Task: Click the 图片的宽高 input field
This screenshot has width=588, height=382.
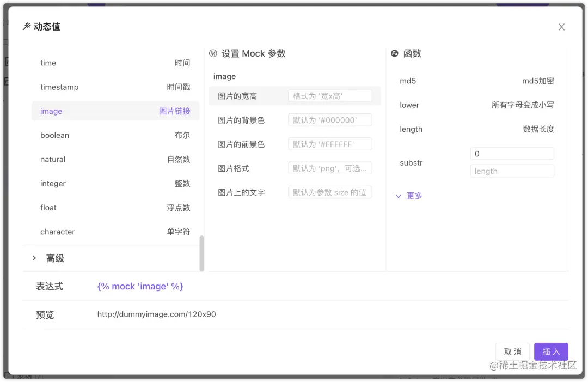Action: (330, 95)
